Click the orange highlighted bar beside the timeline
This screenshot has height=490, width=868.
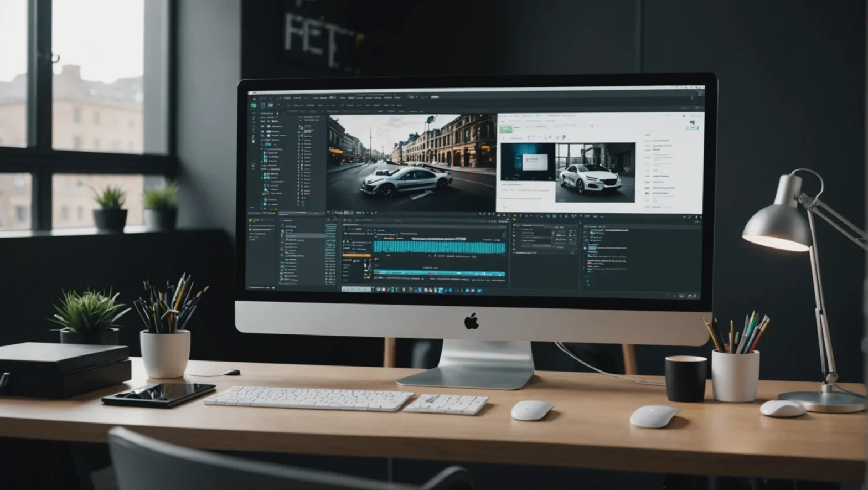pyautogui.click(x=356, y=256)
